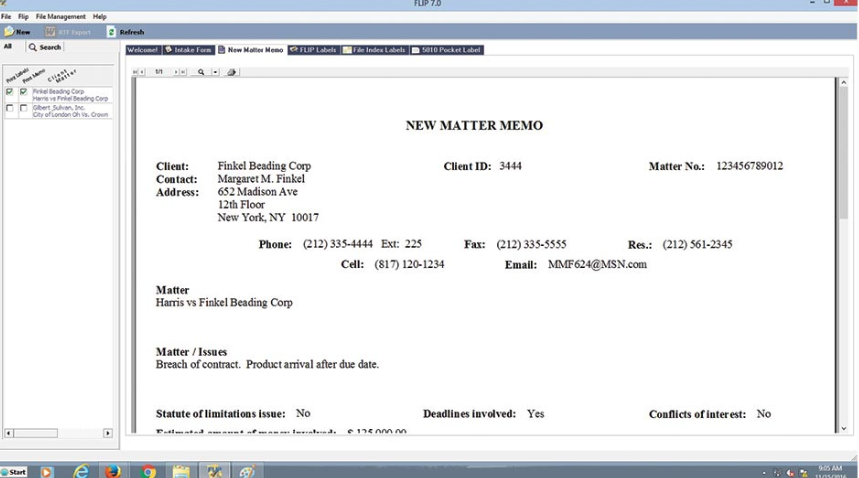Select the New Matter Memo tab
Screen dimensions: 859x478
click(x=251, y=50)
